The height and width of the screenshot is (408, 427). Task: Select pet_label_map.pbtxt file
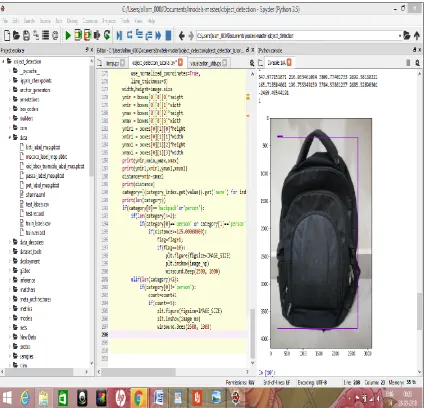coord(42,185)
